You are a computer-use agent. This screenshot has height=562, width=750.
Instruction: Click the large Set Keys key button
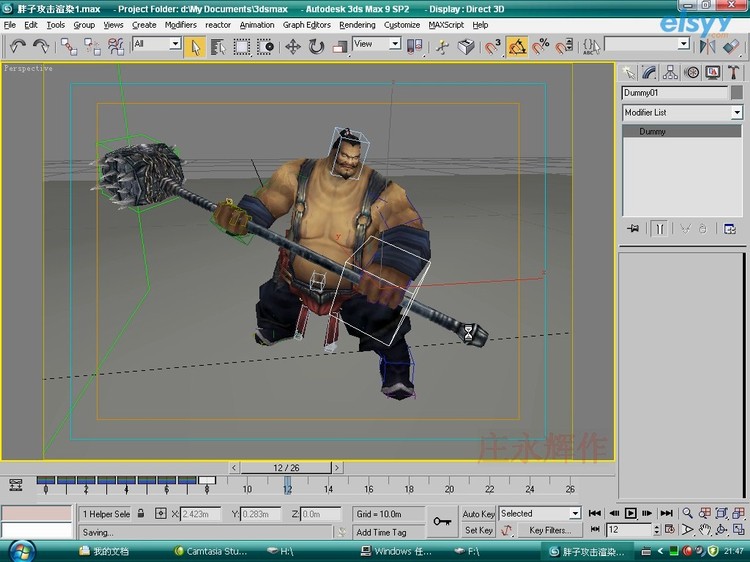point(442,521)
